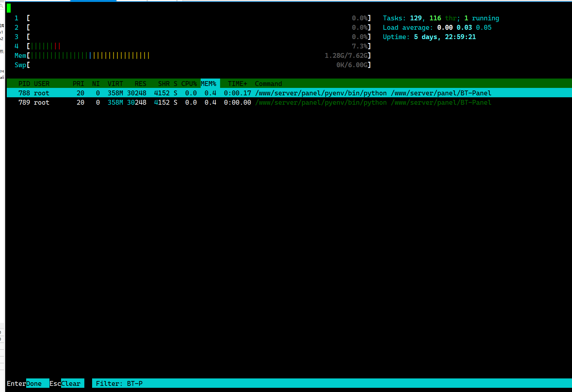Sort by NI column header
Screen dimensions: 572x392
point(96,84)
